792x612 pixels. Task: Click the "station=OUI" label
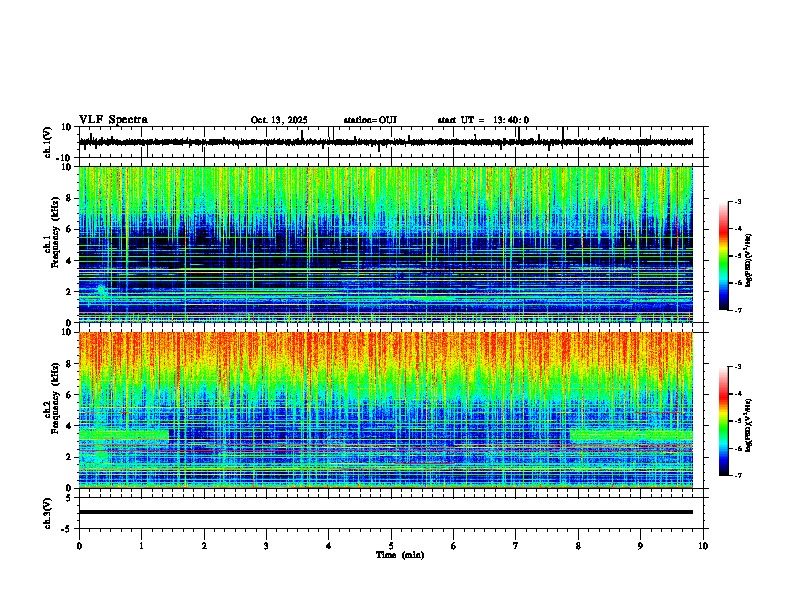click(x=370, y=120)
